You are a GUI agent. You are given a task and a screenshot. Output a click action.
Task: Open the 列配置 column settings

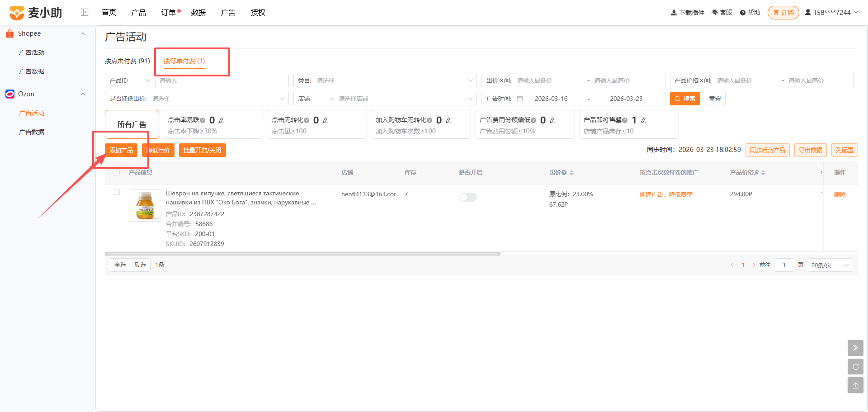844,150
